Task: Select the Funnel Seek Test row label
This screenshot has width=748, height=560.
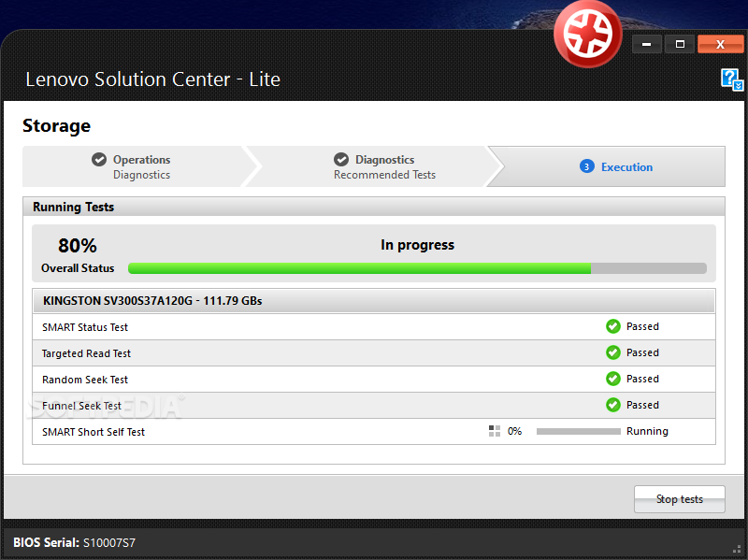Action: click(x=81, y=406)
